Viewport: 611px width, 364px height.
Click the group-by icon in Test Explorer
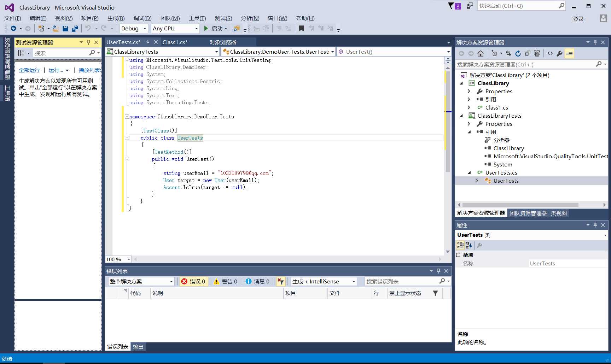point(22,53)
